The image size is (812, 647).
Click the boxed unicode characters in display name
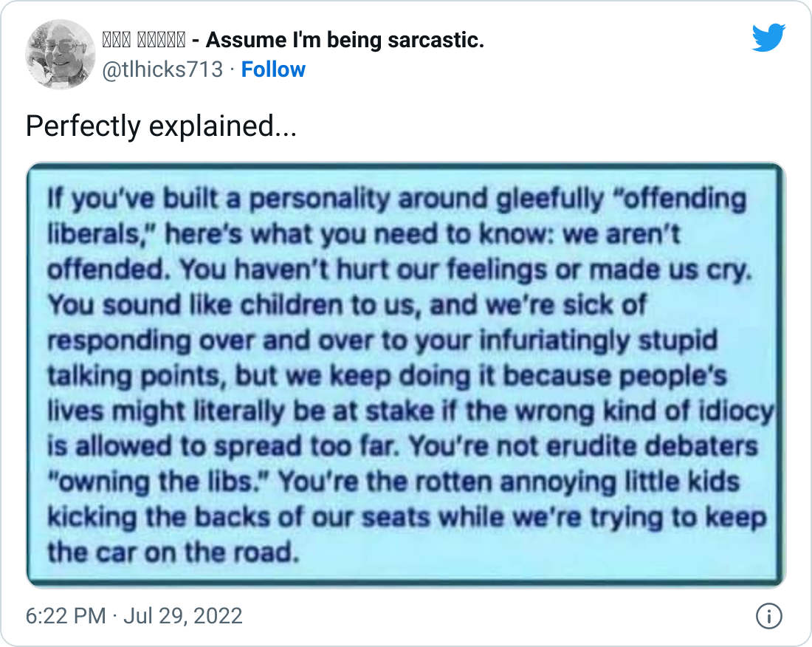143,40
